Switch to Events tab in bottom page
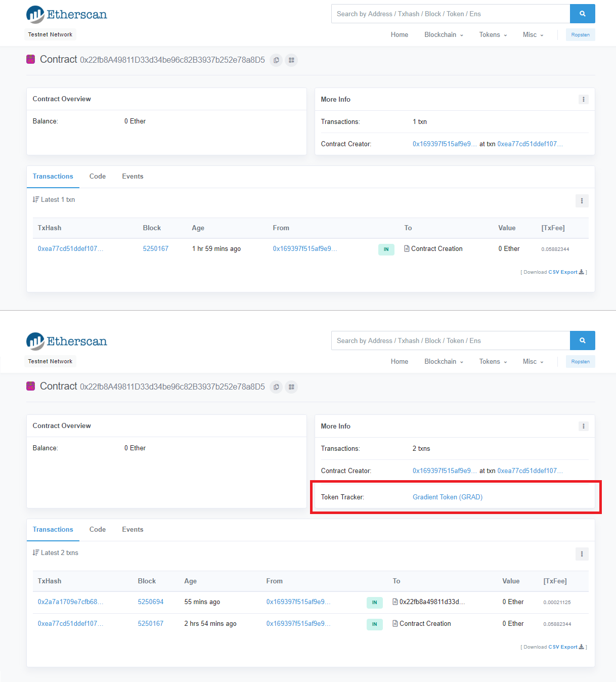The height and width of the screenshot is (682, 616). pos(133,529)
